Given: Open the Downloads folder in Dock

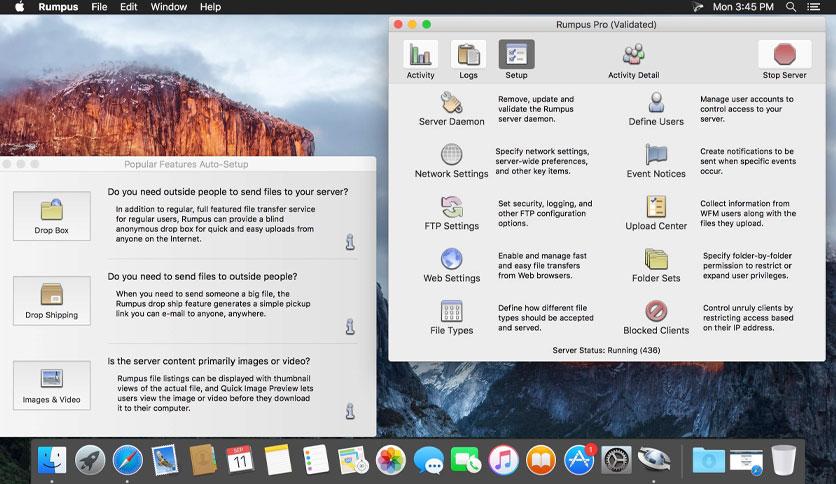Looking at the screenshot, I should [709, 459].
